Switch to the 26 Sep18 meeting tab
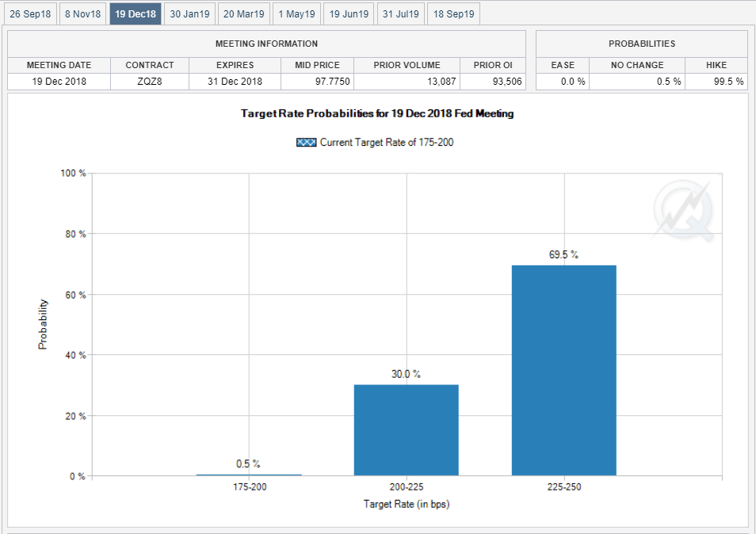Screen dimensions: 756x534 pyautogui.click(x=30, y=14)
